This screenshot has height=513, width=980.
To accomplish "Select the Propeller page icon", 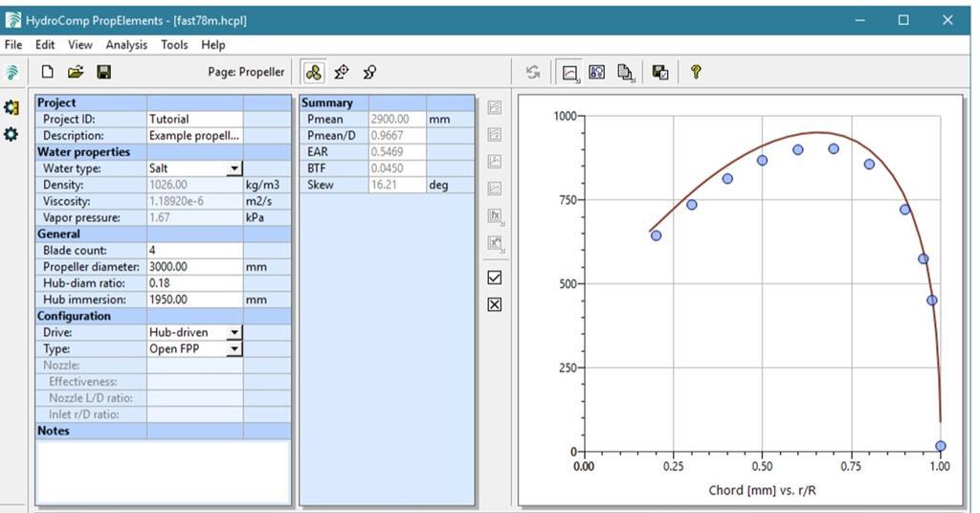I will [x=313, y=72].
